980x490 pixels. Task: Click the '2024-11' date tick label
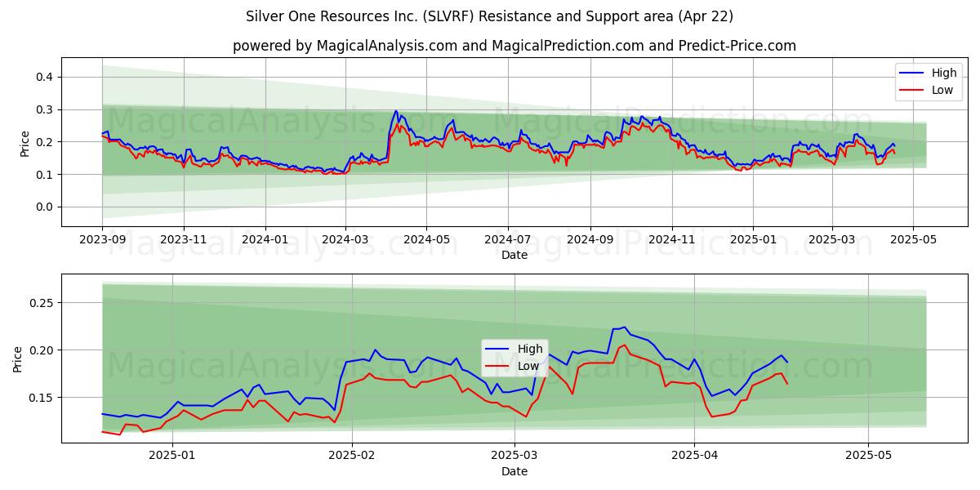[x=671, y=240]
